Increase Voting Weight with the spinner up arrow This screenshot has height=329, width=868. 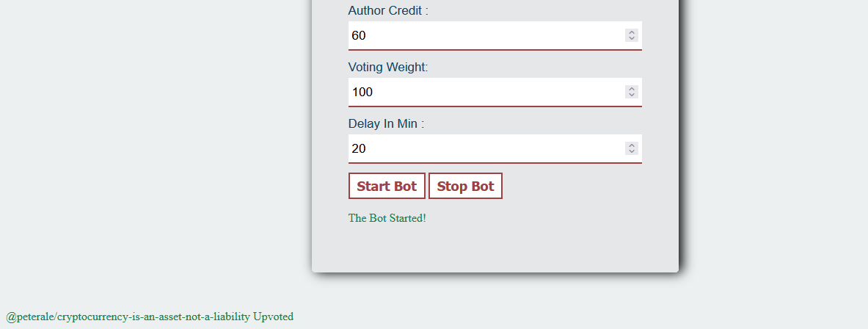tap(632, 89)
